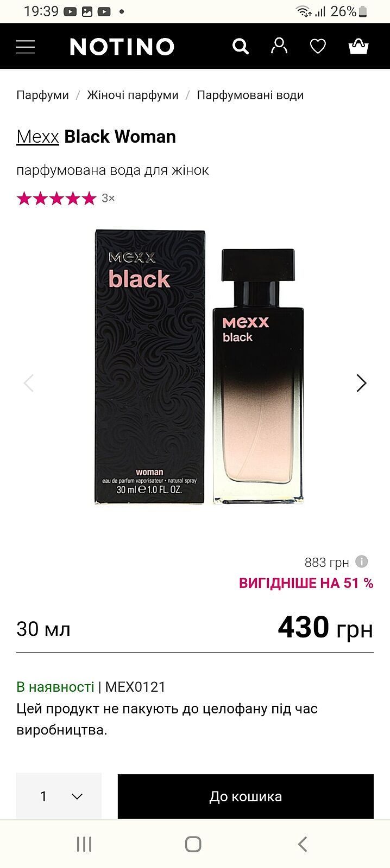Open the wishlist heart icon

tap(318, 47)
